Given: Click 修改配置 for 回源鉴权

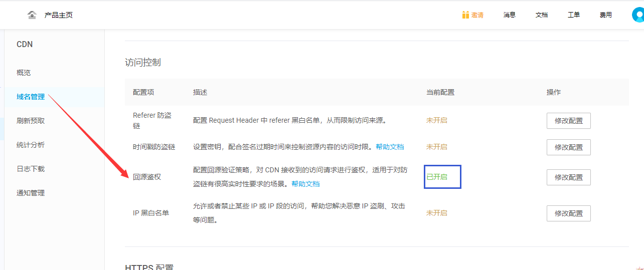Looking at the screenshot, I should (568, 177).
